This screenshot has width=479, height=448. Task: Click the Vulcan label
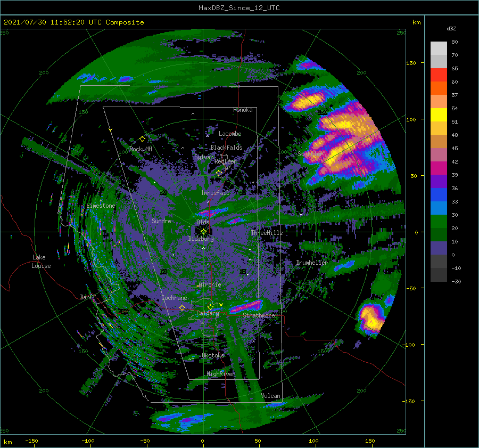point(271,396)
